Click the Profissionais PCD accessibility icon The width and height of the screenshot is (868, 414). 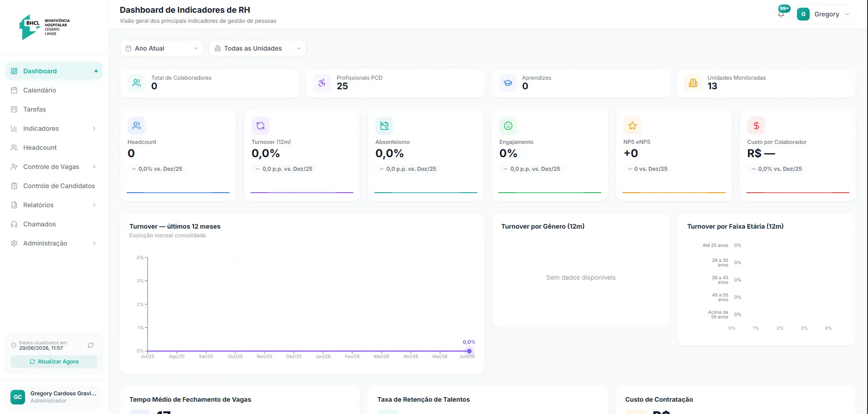(x=322, y=83)
